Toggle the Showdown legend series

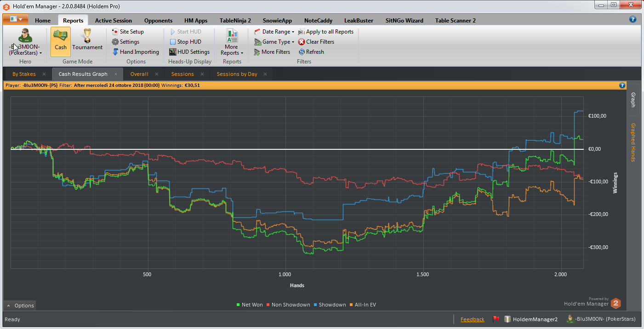[x=330, y=305]
